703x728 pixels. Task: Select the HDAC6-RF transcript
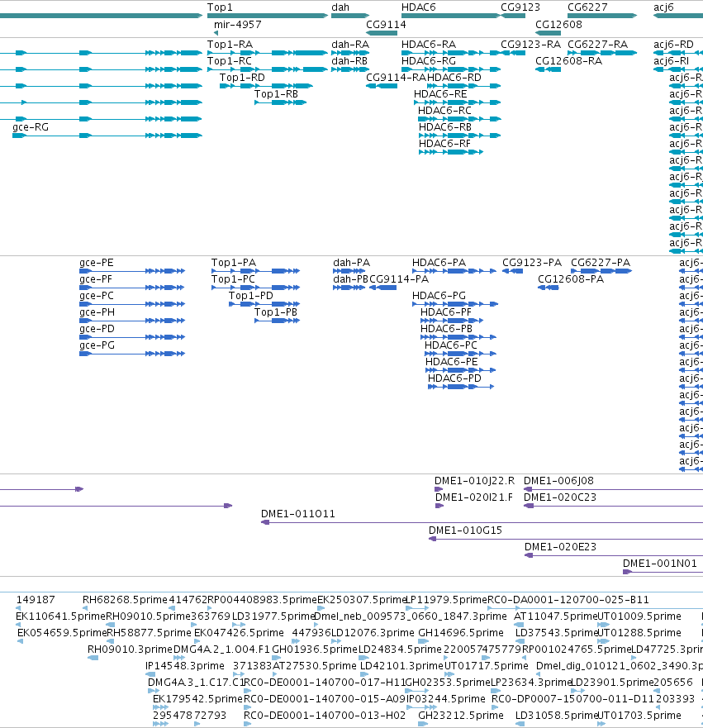coord(451,152)
